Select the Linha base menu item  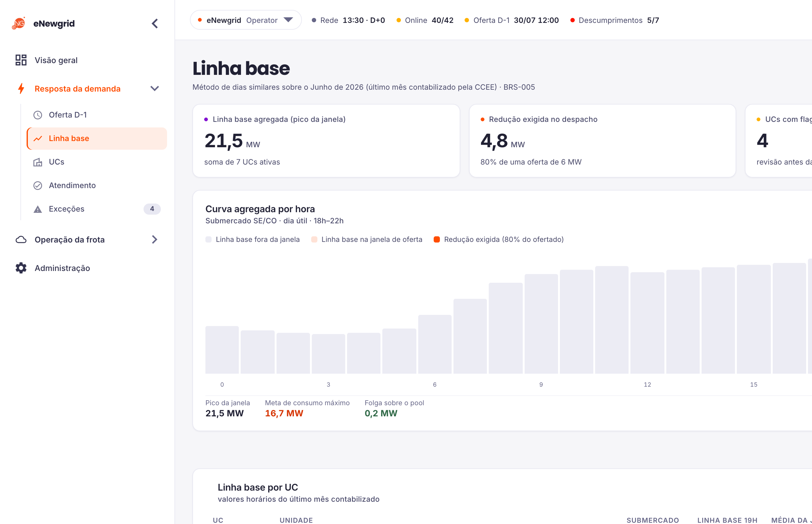click(x=97, y=139)
